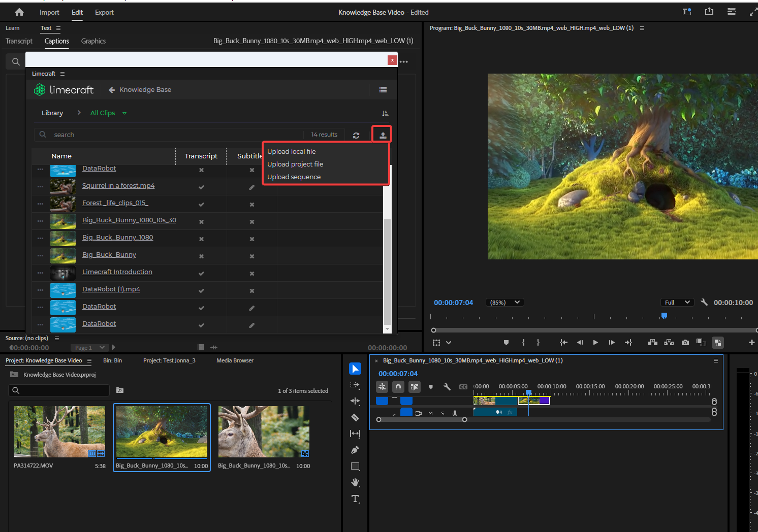Choose Upload local file

click(x=292, y=152)
